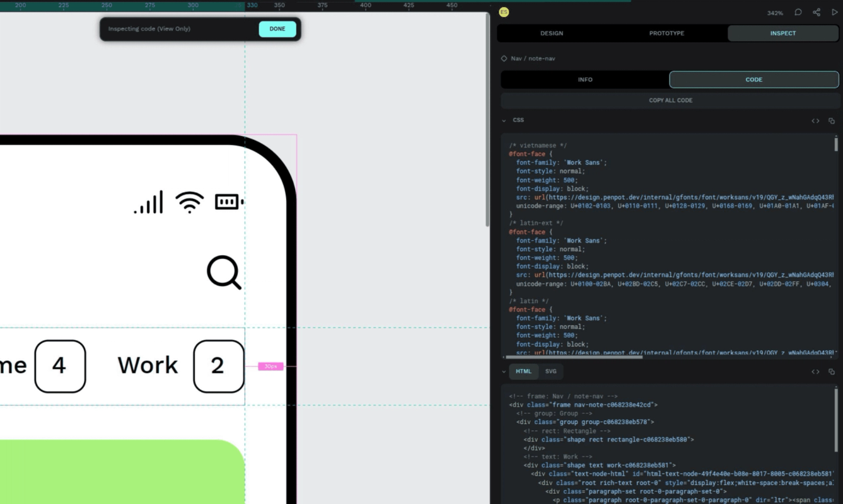Click the Wi-Fi icon in the phone mockup
843x504 pixels.
click(x=189, y=202)
